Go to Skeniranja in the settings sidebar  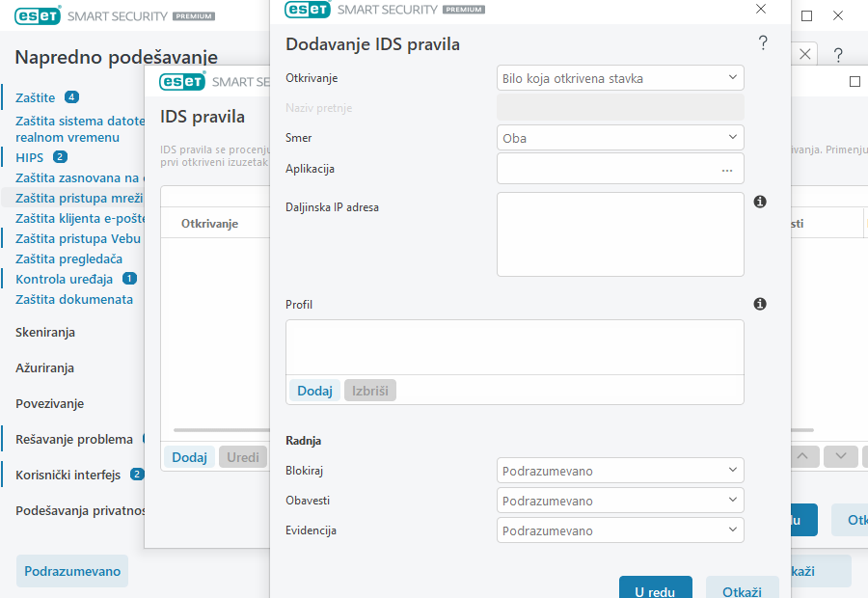click(45, 332)
